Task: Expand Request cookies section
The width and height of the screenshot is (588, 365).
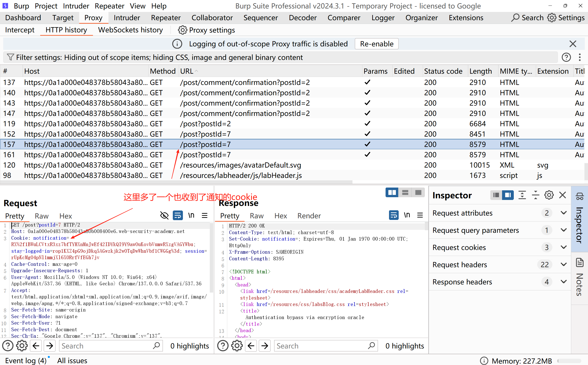Action: (563, 247)
